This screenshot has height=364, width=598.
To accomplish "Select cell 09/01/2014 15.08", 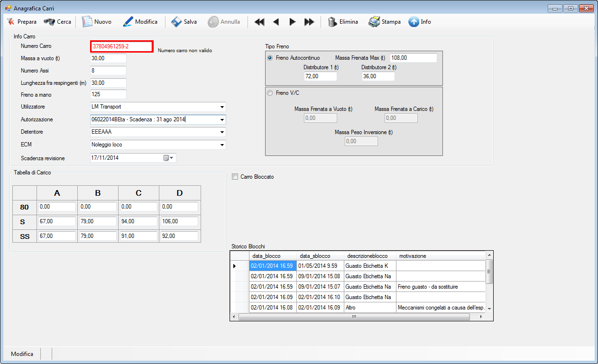I will coord(320,276).
